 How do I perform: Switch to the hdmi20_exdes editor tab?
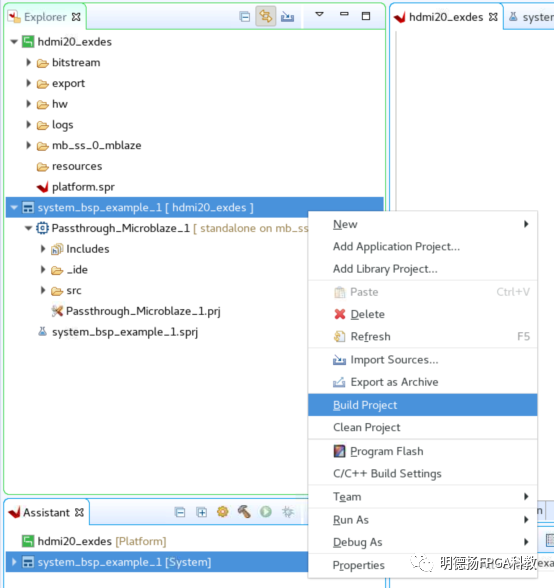446,17
